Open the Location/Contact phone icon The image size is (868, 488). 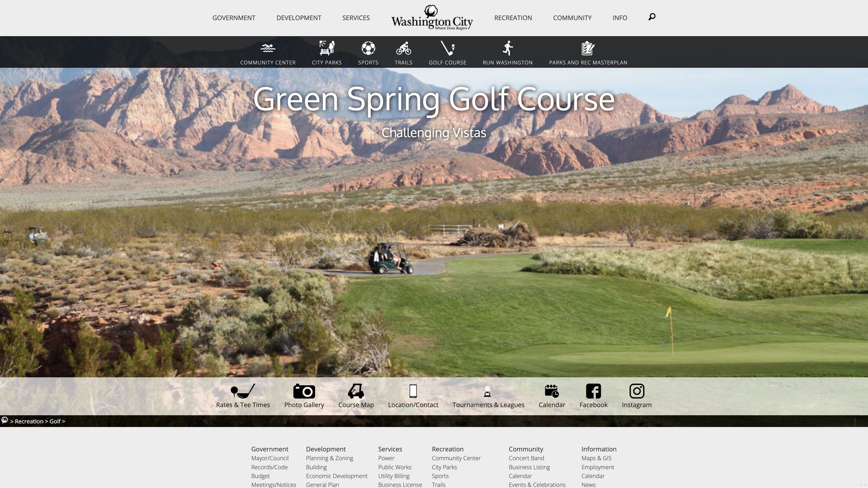tap(413, 391)
